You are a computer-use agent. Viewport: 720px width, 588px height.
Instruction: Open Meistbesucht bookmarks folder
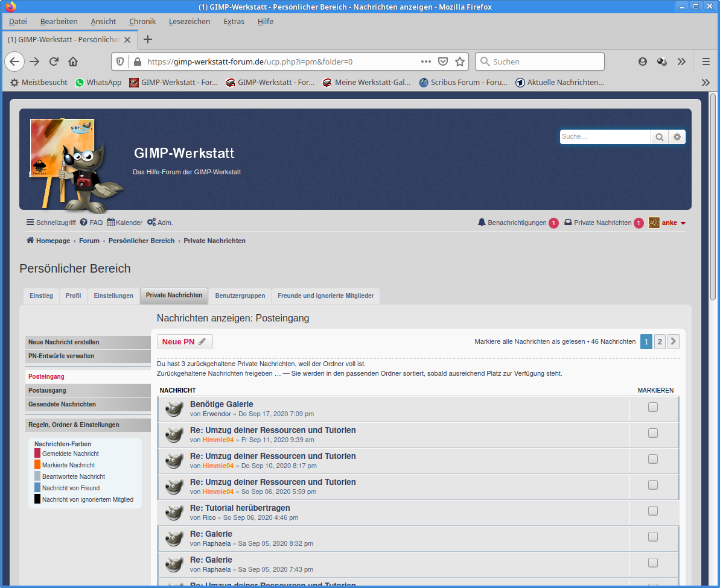[39, 83]
